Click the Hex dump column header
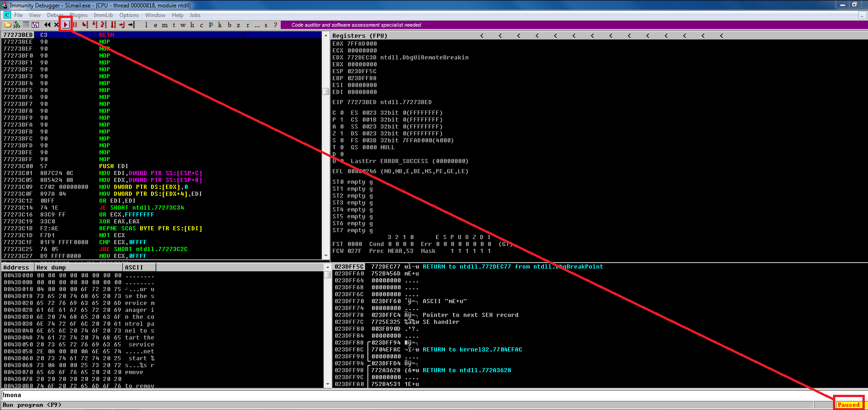The width and height of the screenshot is (868, 410). tap(78, 267)
